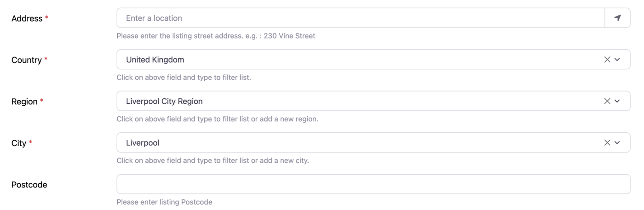The width and height of the screenshot is (644, 210).
Task: Clear the Liverpool city selection
Action: point(607,143)
